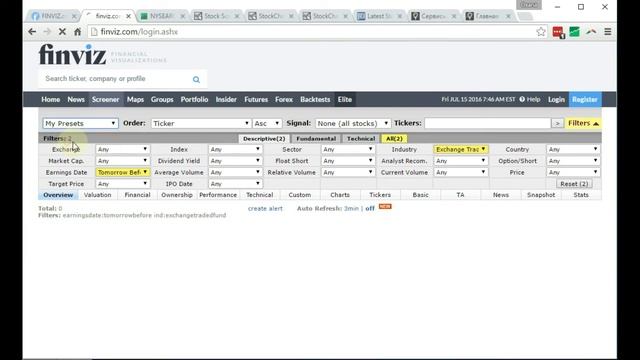
Task: Click the Register button
Action: [585, 100]
